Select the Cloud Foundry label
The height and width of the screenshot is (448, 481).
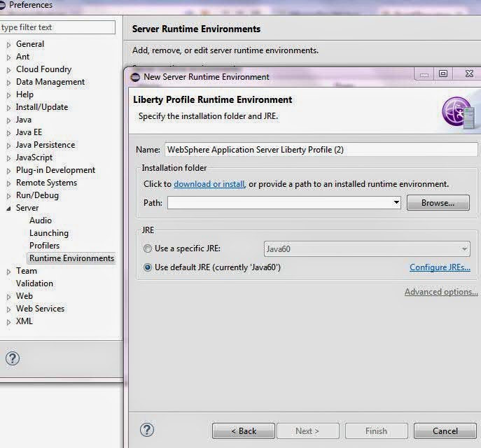[43, 69]
